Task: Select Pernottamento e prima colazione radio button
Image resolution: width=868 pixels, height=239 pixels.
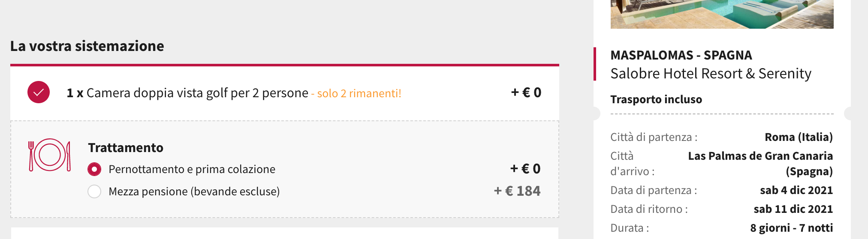Action: (x=94, y=169)
